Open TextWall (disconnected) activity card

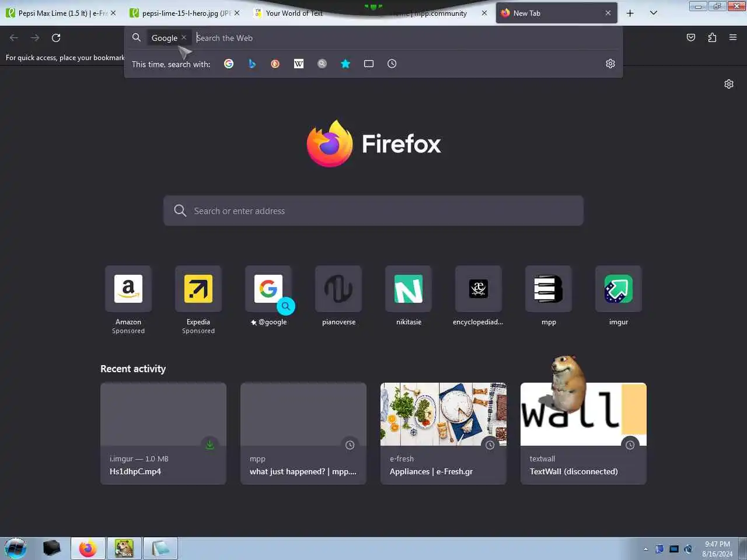coord(584,433)
